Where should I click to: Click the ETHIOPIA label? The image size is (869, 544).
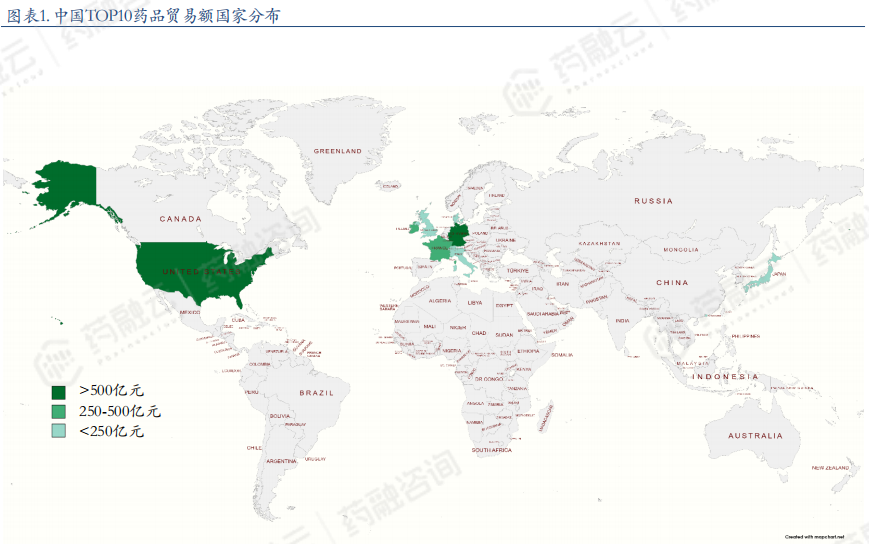(528, 351)
